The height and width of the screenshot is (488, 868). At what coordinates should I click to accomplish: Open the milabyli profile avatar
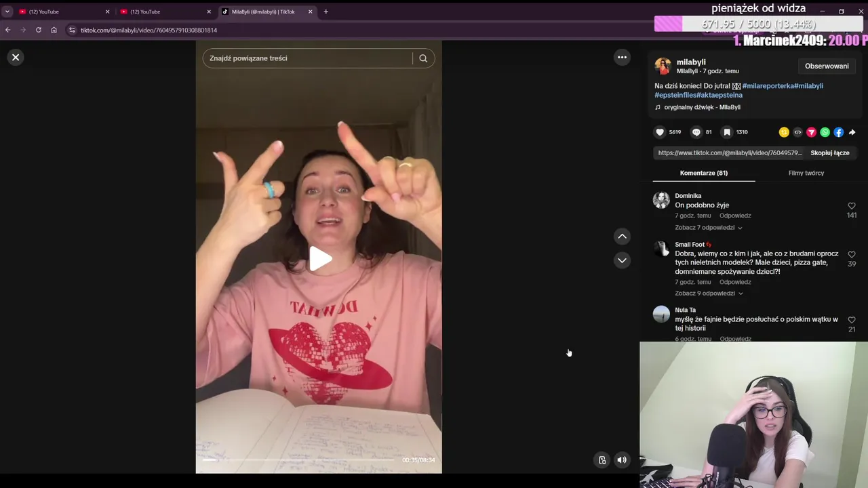tap(663, 66)
